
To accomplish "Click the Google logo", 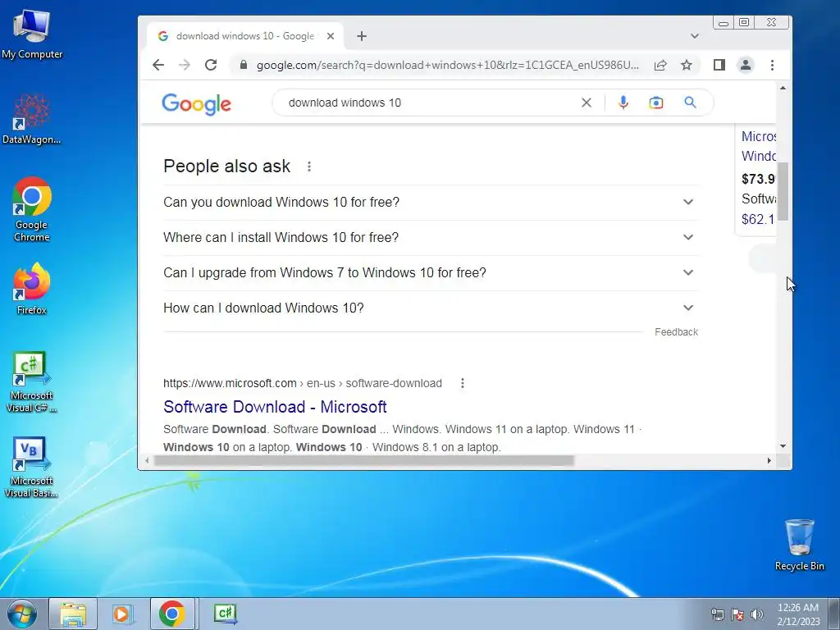I will point(197,104).
